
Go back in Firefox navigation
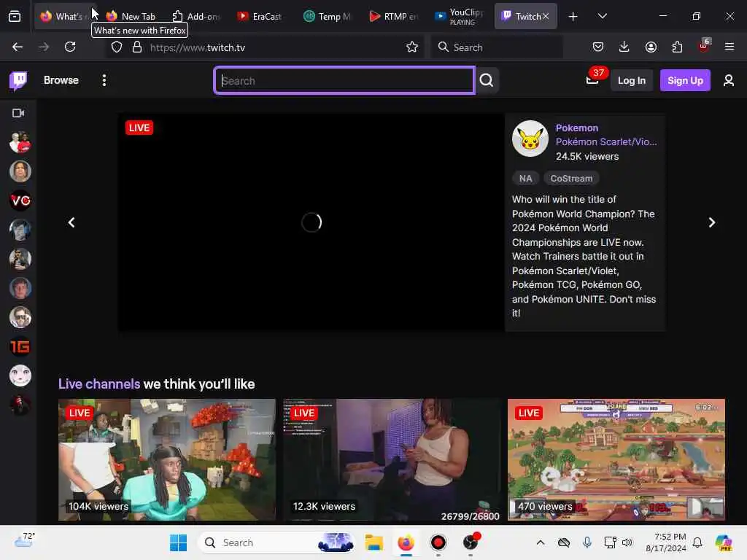[x=18, y=47]
